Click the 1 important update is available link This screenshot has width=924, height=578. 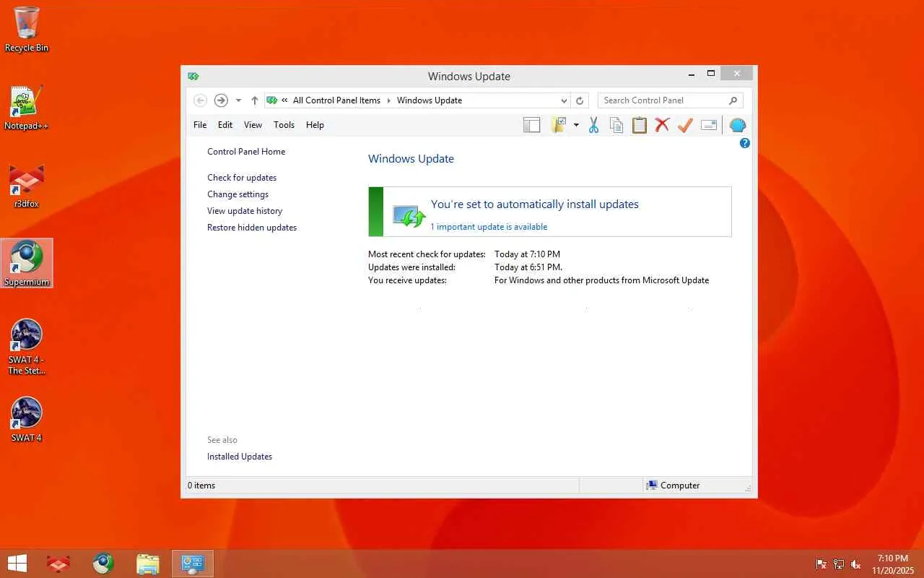pos(489,227)
